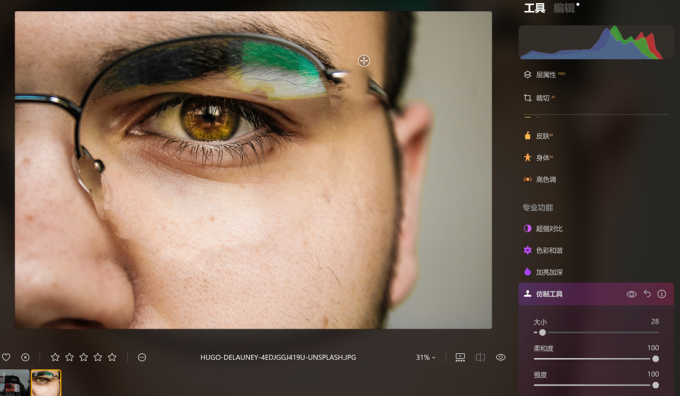Screen dimensions: 680x396
Task: Open the 皮肤 skin tool
Action: [539, 136]
